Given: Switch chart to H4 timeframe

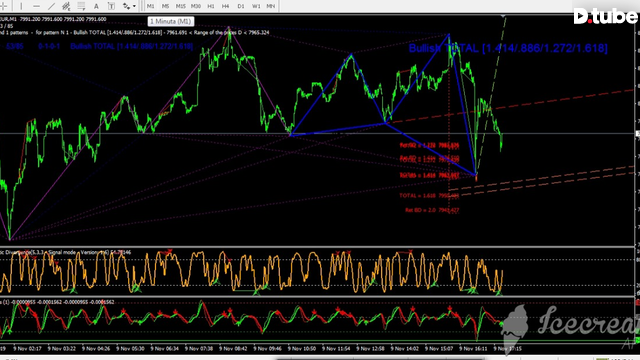Looking at the screenshot, I should pyautogui.click(x=225, y=6).
